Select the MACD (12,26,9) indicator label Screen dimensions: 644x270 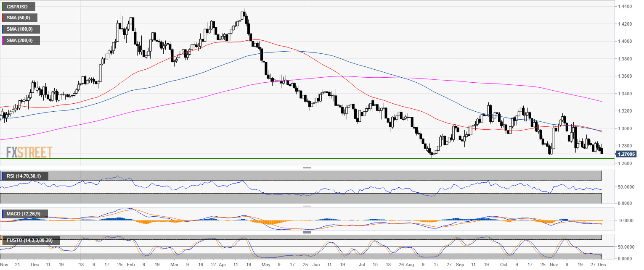[24, 215]
